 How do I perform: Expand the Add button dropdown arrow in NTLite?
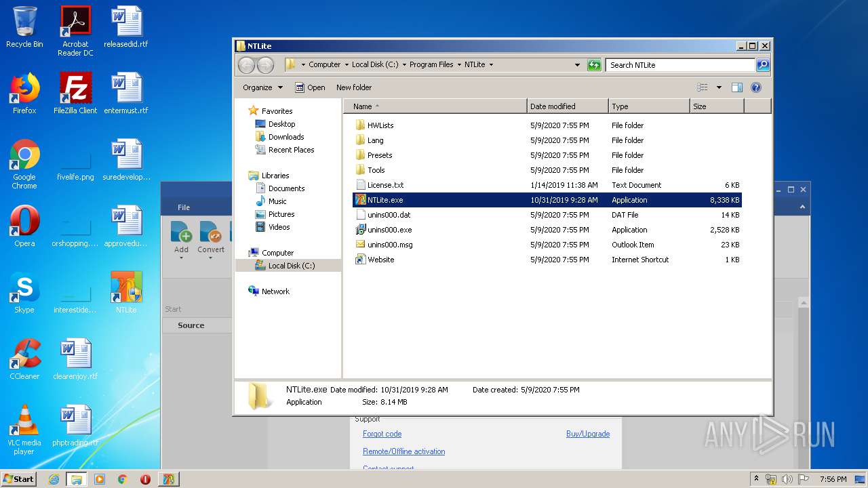coord(181,258)
